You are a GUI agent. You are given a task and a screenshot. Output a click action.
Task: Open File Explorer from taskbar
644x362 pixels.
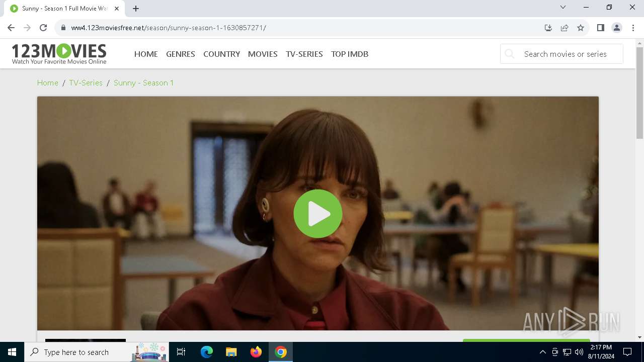[x=231, y=352]
